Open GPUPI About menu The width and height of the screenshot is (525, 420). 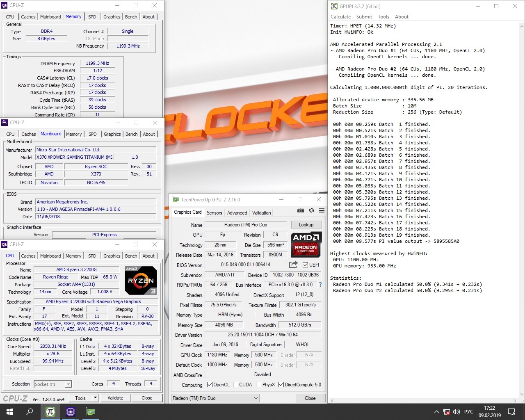pyautogui.click(x=402, y=17)
